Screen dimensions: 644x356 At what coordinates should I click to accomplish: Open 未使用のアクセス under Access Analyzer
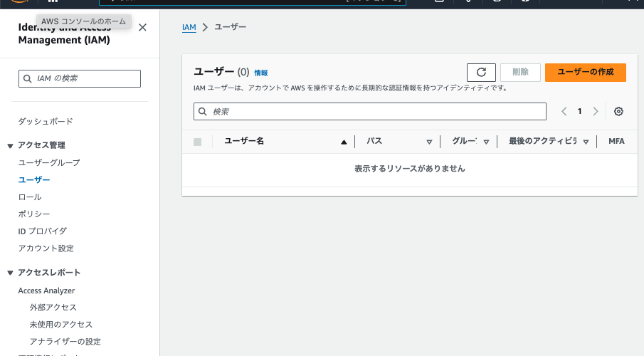pos(60,325)
